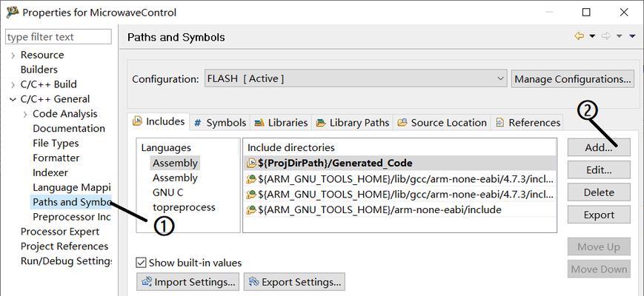644x296 pixels.
Task: Click the References tab document icon
Action: [499, 123]
